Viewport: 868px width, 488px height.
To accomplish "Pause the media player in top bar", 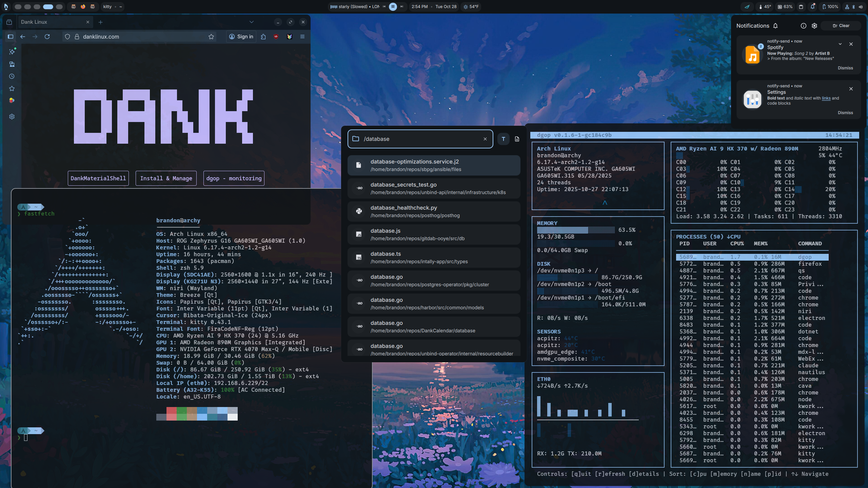I will [393, 6].
